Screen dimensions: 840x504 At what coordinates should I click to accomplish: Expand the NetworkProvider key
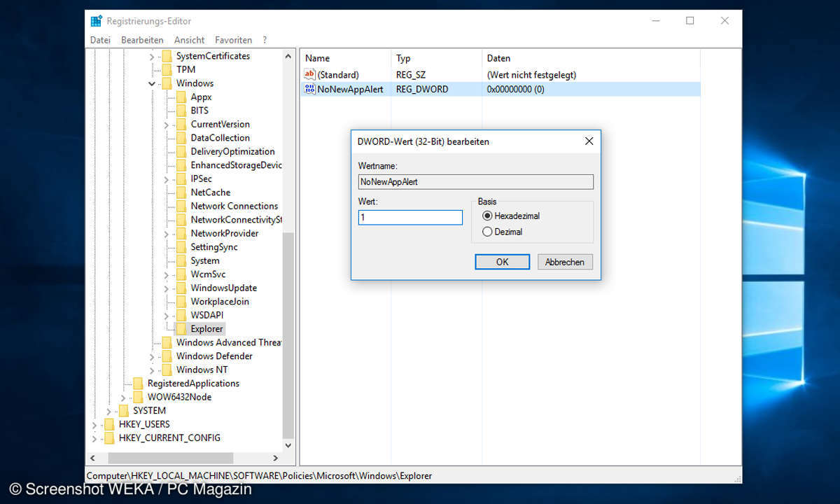pos(167,234)
